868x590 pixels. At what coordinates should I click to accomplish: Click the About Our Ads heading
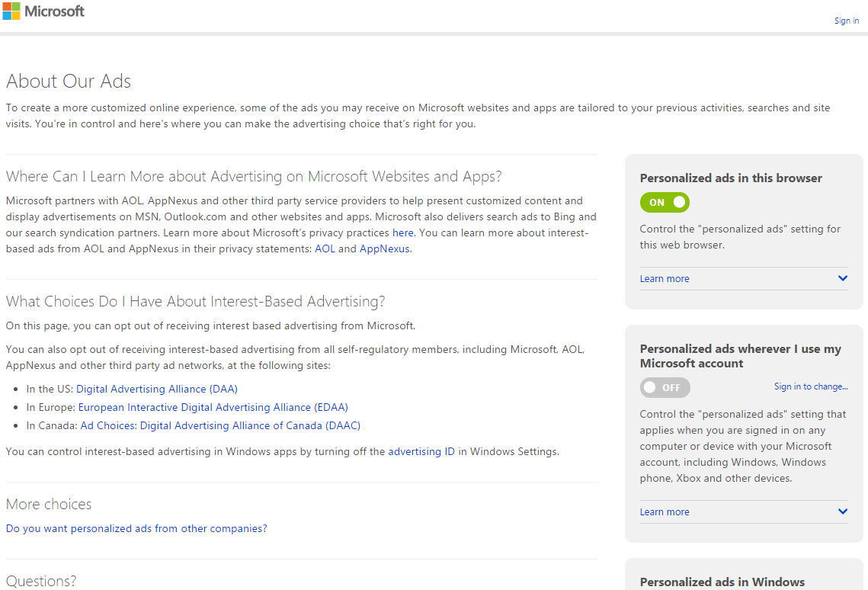[69, 82]
